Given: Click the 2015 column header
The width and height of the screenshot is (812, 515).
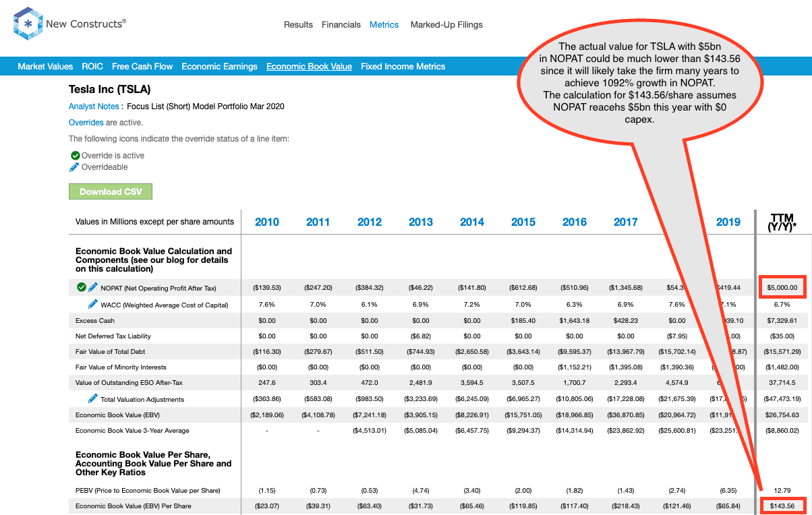Looking at the screenshot, I should [523, 222].
